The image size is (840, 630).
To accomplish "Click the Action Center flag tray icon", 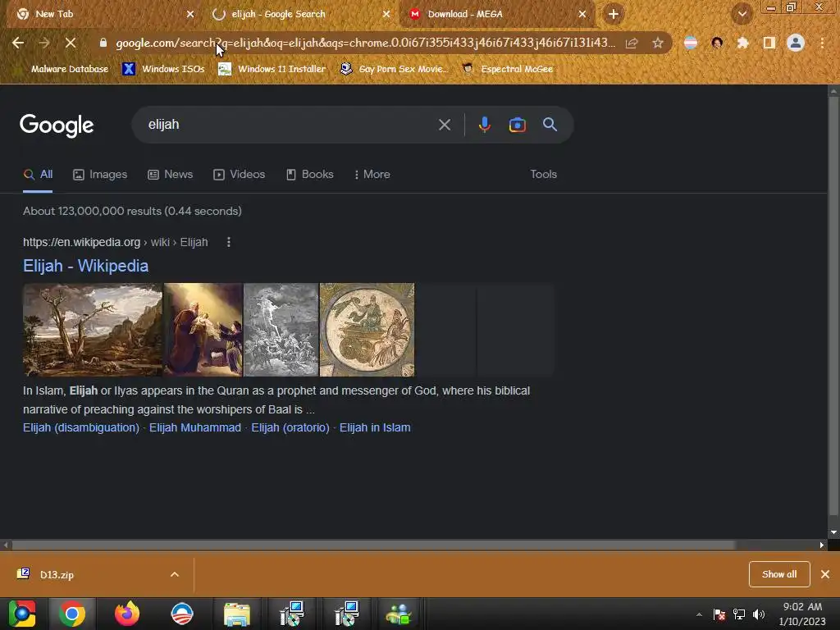I will [719, 614].
